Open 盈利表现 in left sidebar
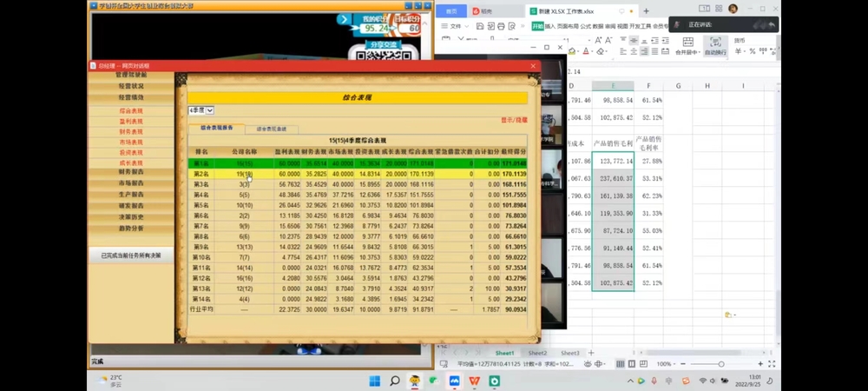The image size is (868, 391). tap(131, 122)
